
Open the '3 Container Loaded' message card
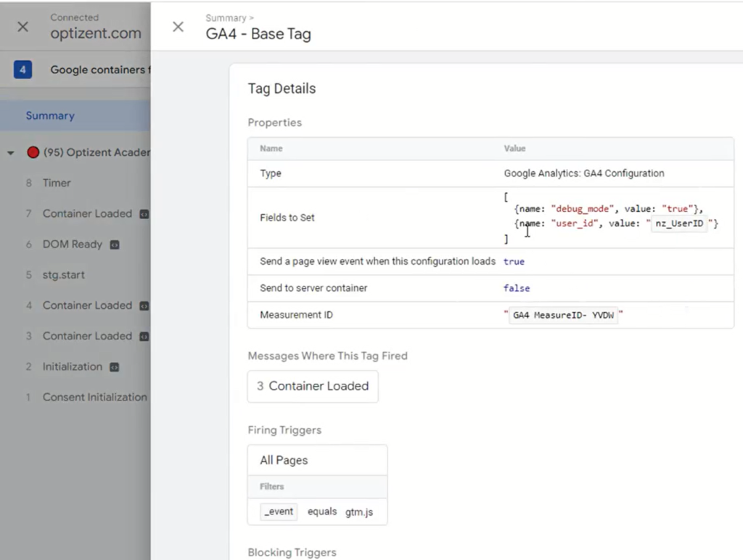click(313, 386)
